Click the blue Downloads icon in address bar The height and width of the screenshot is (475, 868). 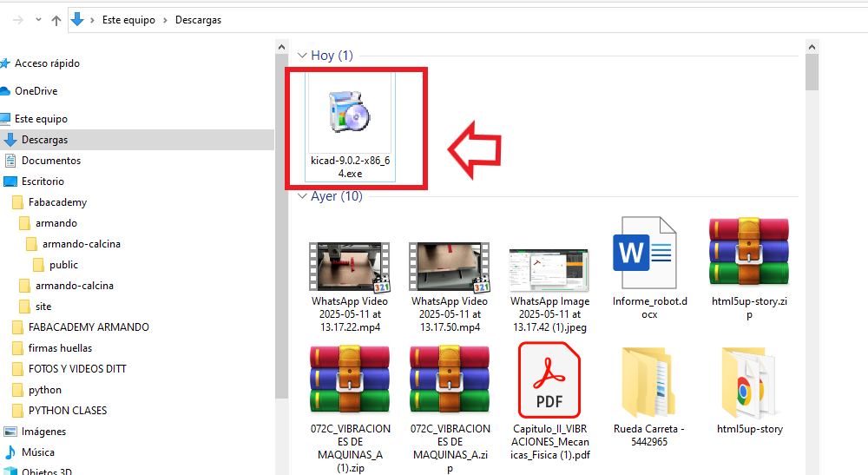(x=77, y=19)
